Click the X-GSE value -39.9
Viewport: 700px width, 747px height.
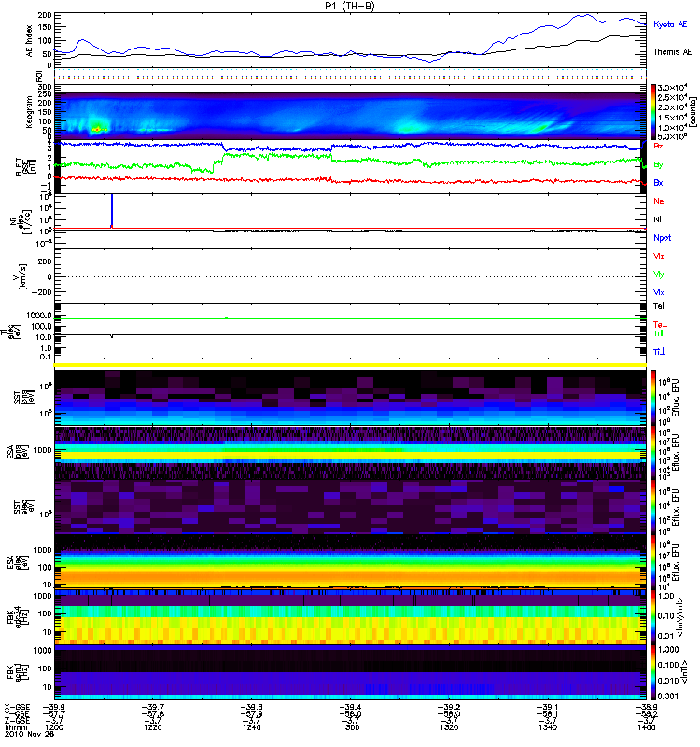54,707
